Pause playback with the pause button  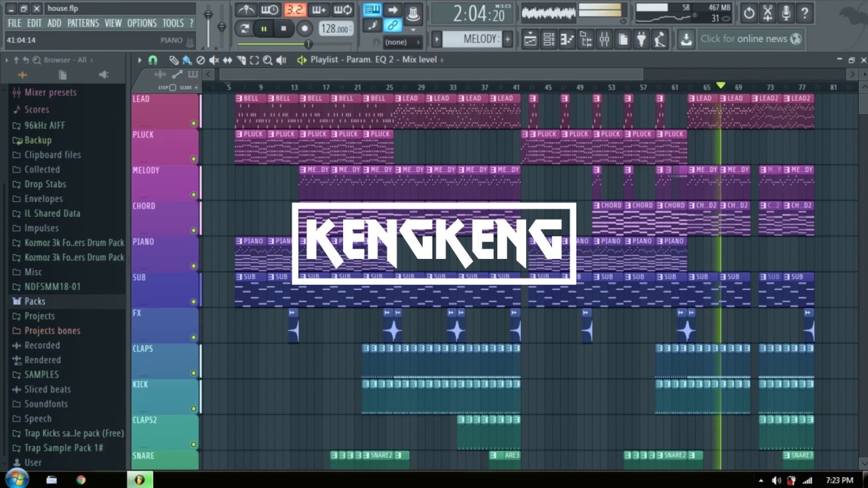(x=264, y=28)
